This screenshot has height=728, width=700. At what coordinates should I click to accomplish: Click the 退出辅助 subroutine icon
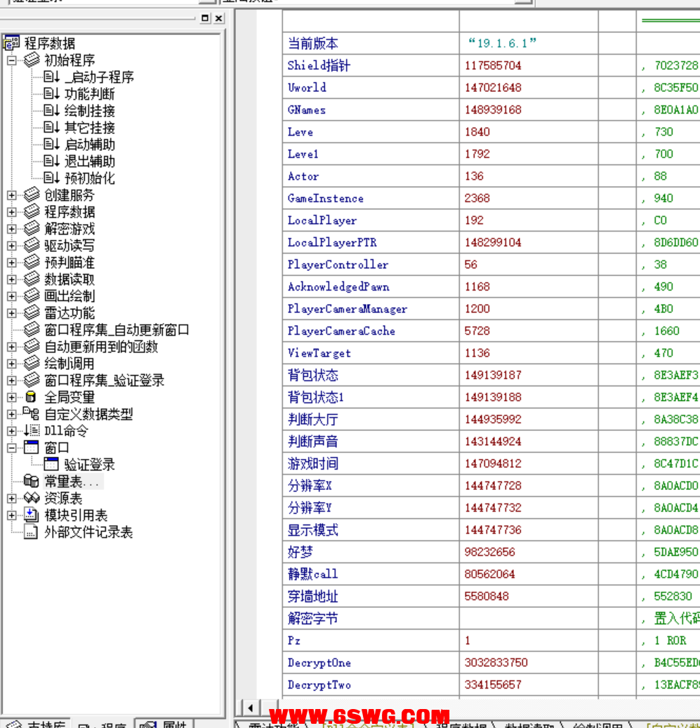click(x=51, y=161)
